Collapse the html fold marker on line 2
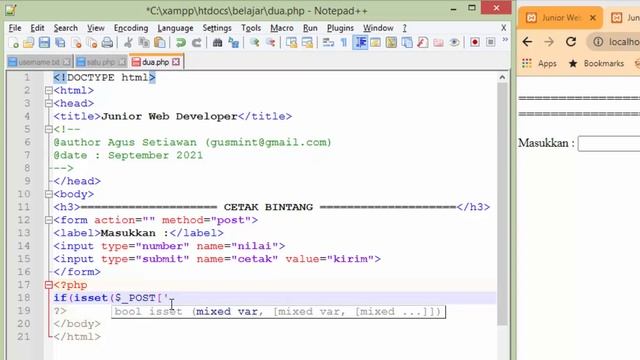 49,91
